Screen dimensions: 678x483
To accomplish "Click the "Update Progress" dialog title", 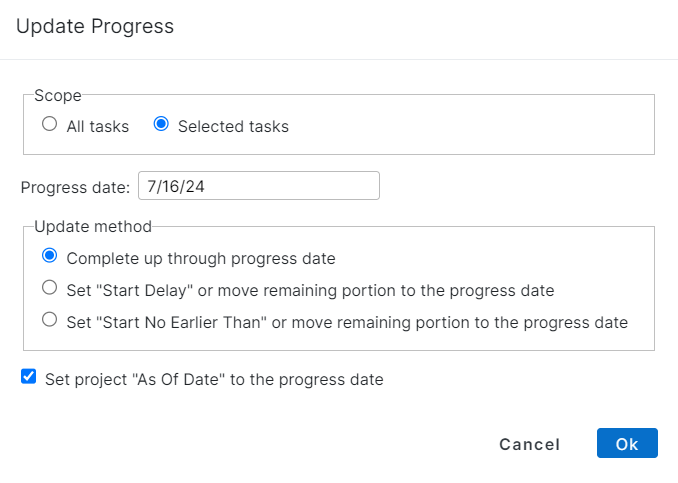I will (95, 27).
